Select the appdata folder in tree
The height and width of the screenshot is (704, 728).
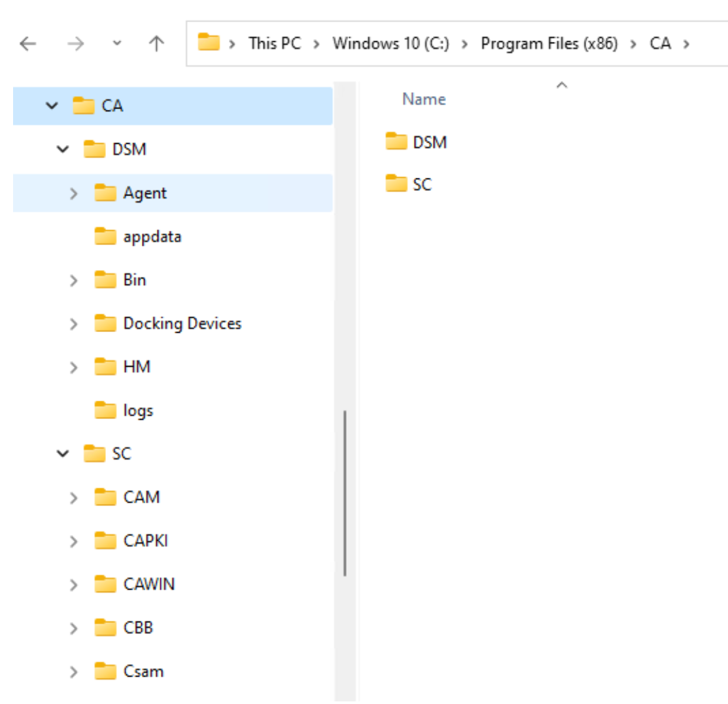point(152,237)
